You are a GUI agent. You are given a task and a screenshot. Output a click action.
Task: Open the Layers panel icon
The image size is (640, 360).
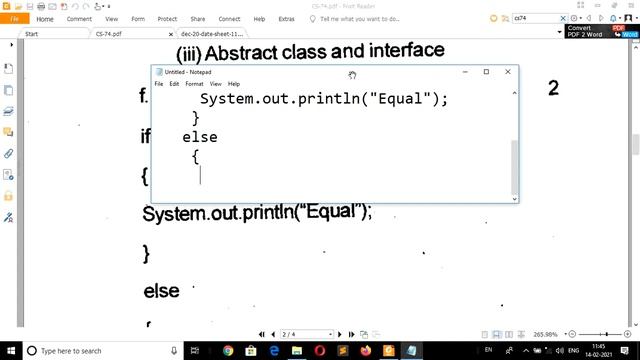point(8,111)
